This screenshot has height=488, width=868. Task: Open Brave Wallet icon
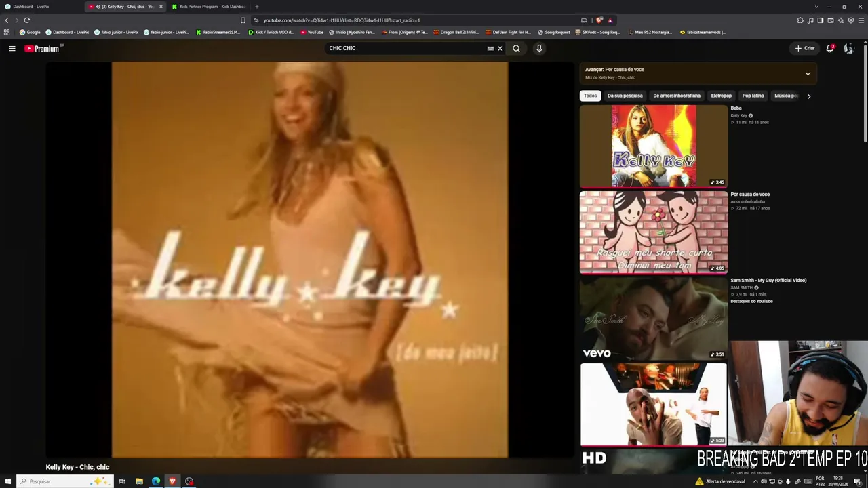coord(831,20)
